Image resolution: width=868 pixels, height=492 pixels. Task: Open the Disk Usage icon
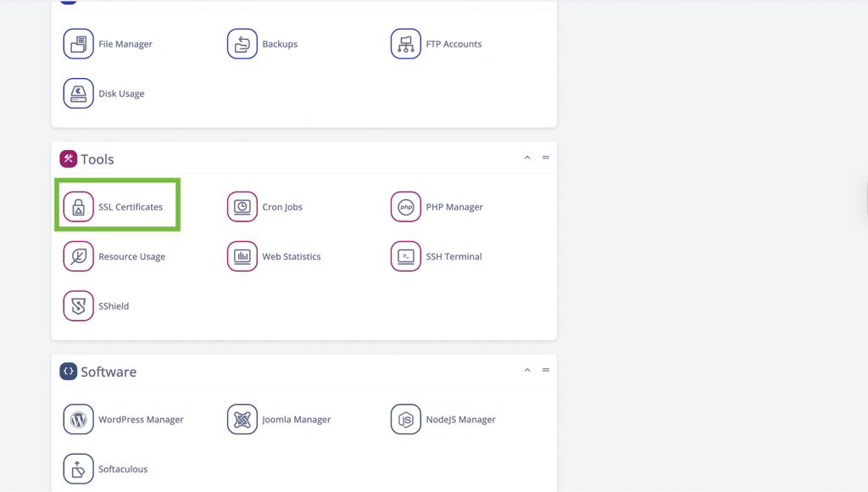(x=78, y=93)
